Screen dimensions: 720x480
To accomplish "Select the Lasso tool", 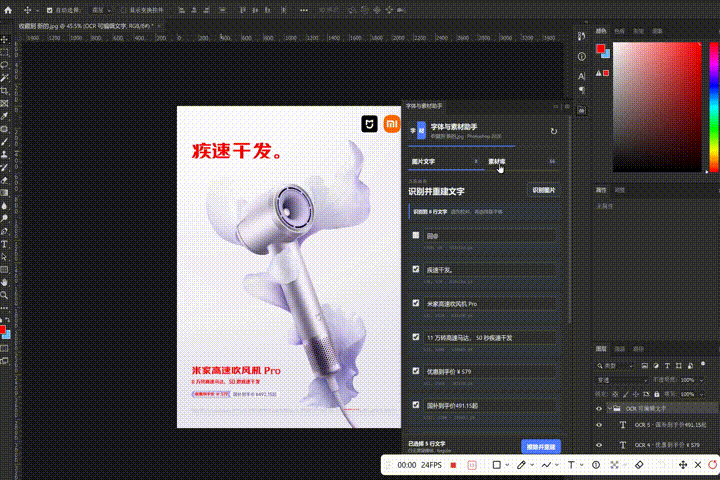I will (5, 65).
